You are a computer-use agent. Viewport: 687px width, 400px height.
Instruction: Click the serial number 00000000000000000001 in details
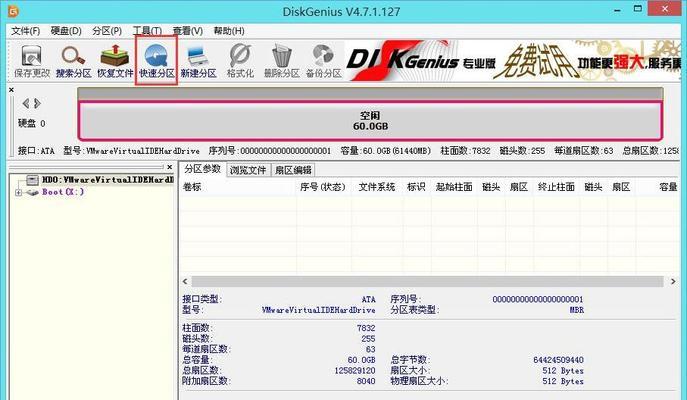click(538, 299)
